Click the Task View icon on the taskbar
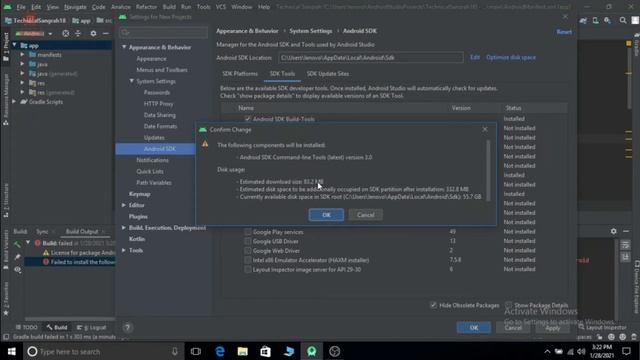The image size is (640, 360). point(196,351)
